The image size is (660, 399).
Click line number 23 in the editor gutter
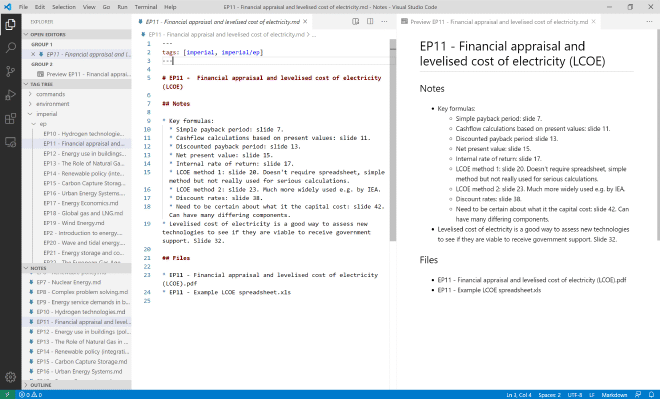(147, 275)
